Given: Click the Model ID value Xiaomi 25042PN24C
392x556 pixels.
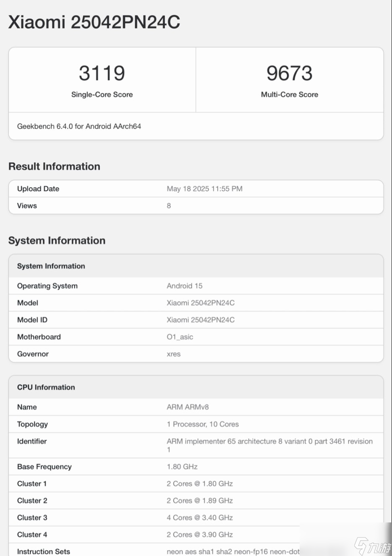Looking at the screenshot, I should click(200, 320).
